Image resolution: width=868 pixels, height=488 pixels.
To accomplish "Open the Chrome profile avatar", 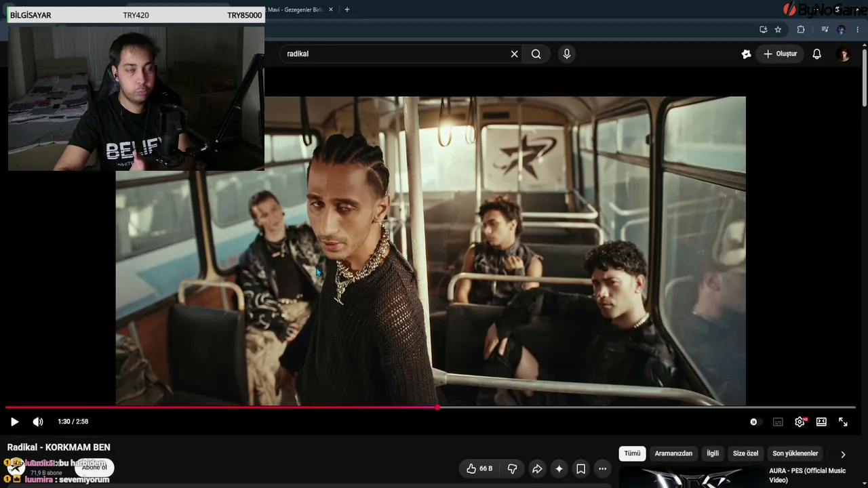I will pos(841,30).
